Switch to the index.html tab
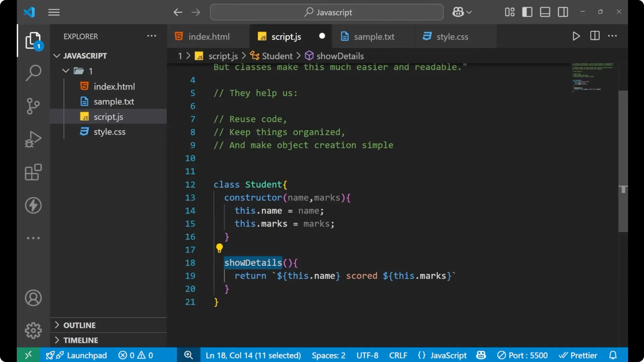The image size is (644, 362). pyautogui.click(x=208, y=36)
